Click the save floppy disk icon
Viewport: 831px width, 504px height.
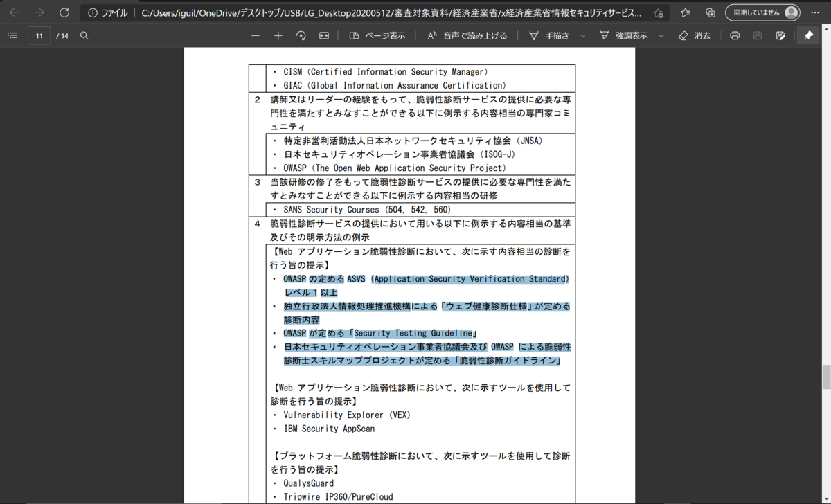tap(758, 35)
